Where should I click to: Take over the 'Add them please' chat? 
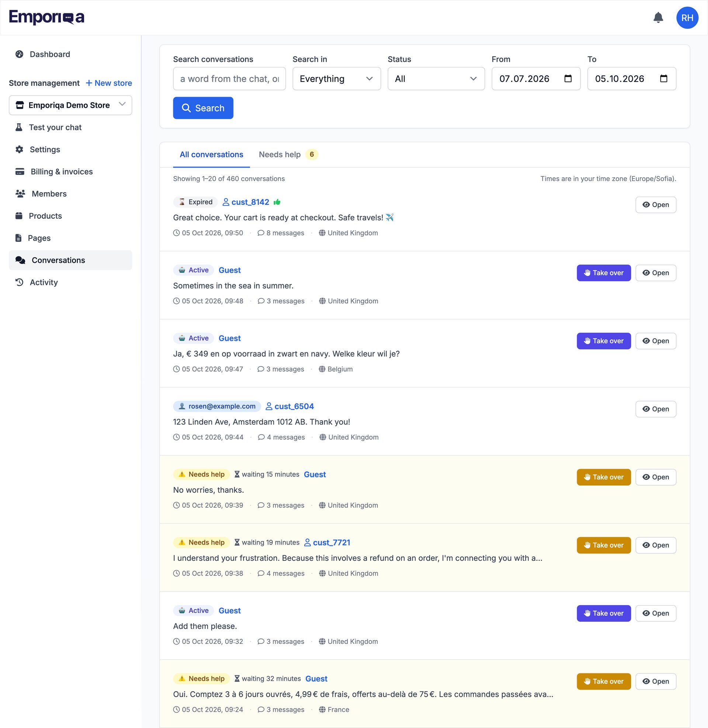click(x=604, y=613)
